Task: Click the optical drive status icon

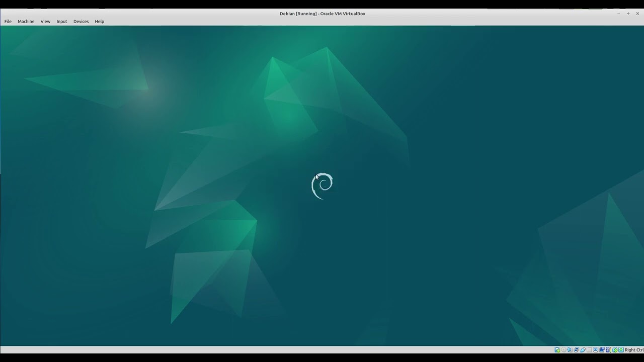Action: 563,350
